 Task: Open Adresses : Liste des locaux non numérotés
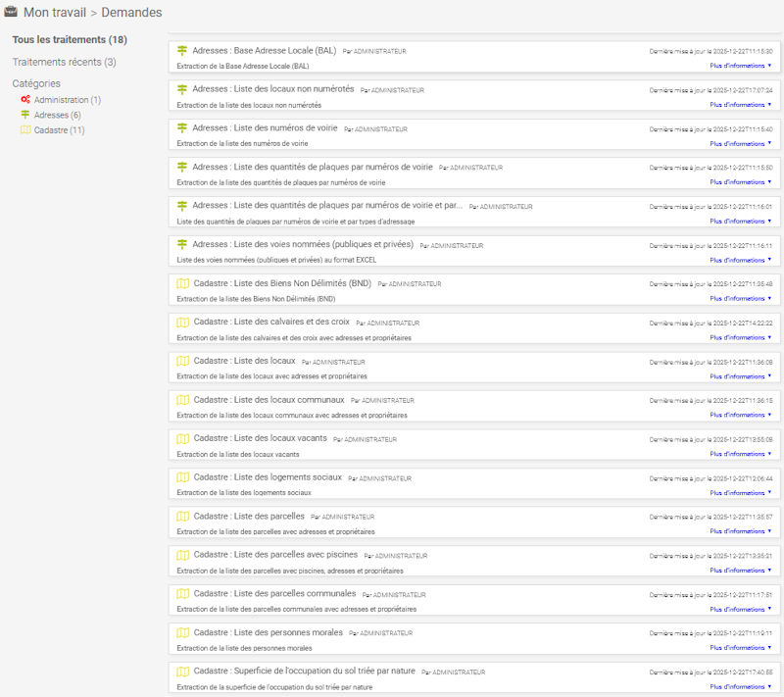273,89
